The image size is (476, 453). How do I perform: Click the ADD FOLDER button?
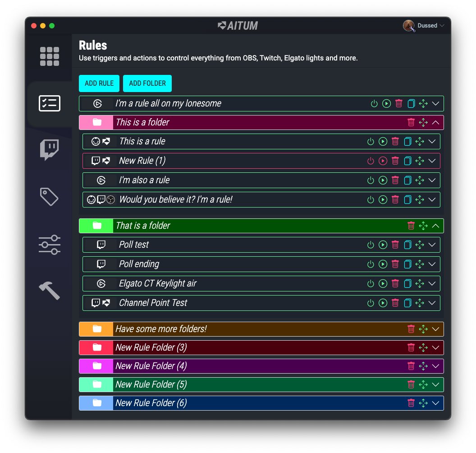(147, 83)
